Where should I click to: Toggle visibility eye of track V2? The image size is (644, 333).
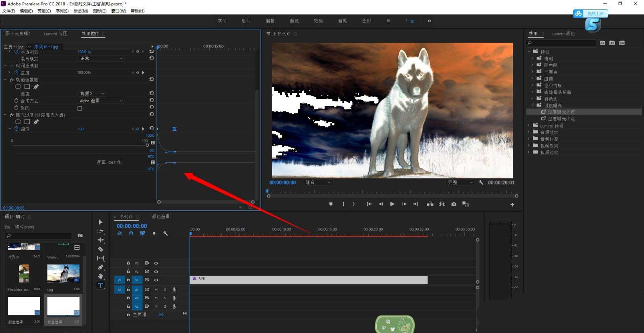156,271
